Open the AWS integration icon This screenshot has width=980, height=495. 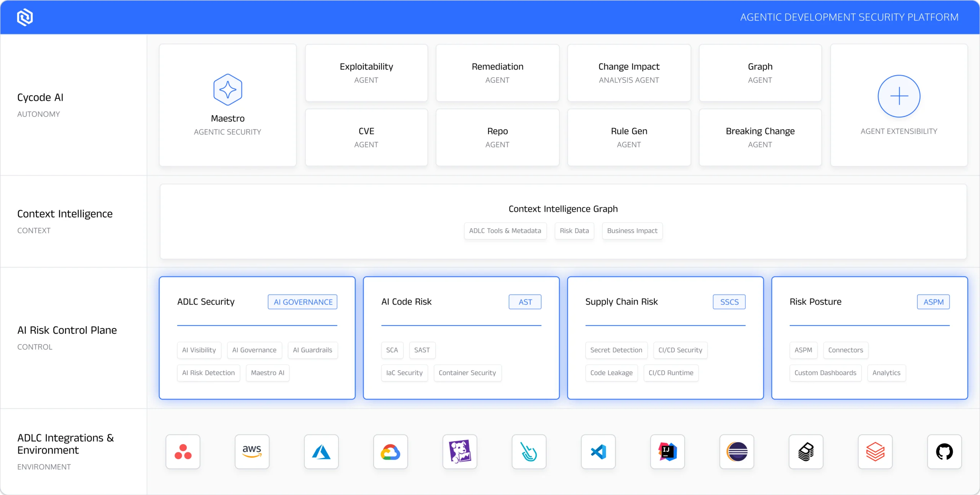click(x=252, y=452)
